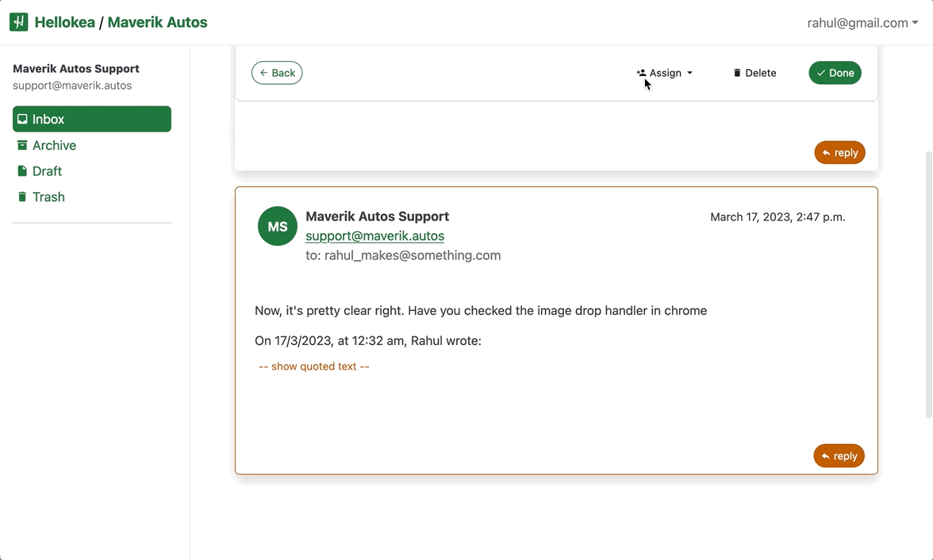The height and width of the screenshot is (560, 933).
Task: Open Draft using the document icon
Action: [x=22, y=171]
